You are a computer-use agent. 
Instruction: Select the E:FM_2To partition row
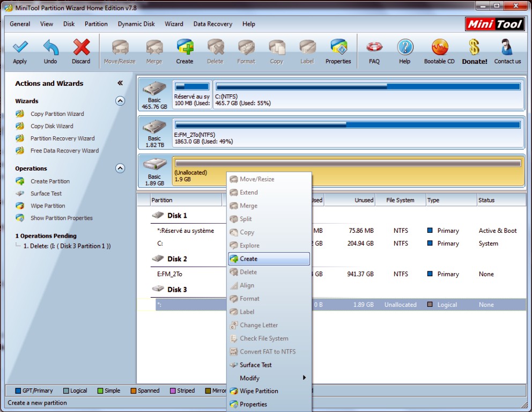pos(169,274)
